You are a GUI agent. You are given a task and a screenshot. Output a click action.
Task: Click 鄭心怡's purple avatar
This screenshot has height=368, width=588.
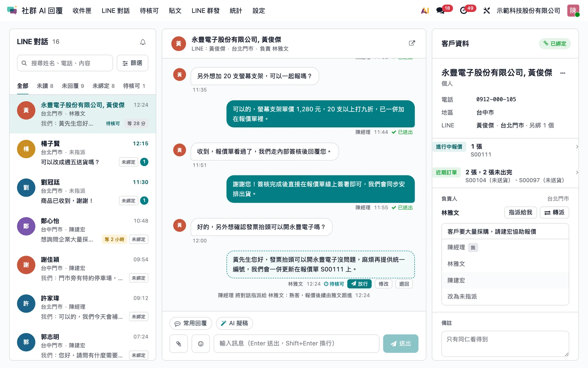[x=26, y=226]
